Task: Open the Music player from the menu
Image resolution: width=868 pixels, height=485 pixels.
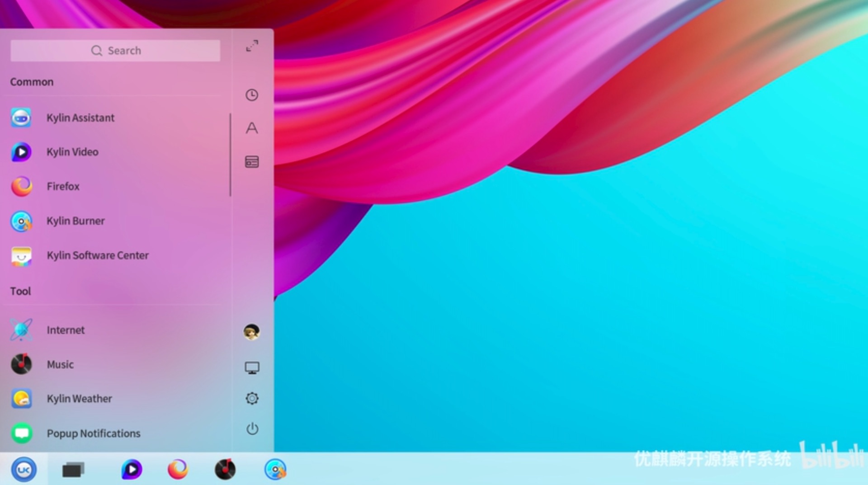Action: 60,364
